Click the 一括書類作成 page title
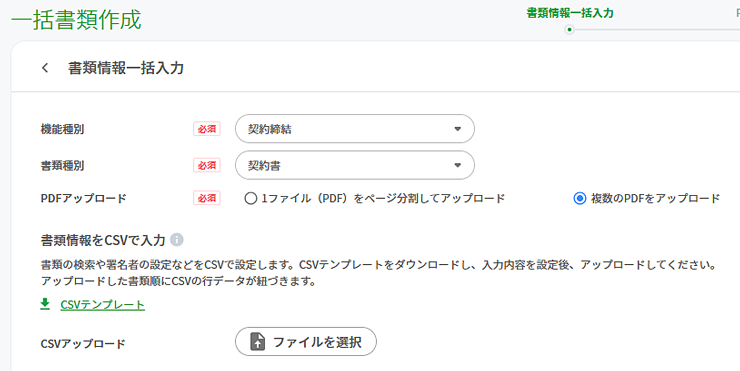The width and height of the screenshot is (740, 371). click(76, 20)
